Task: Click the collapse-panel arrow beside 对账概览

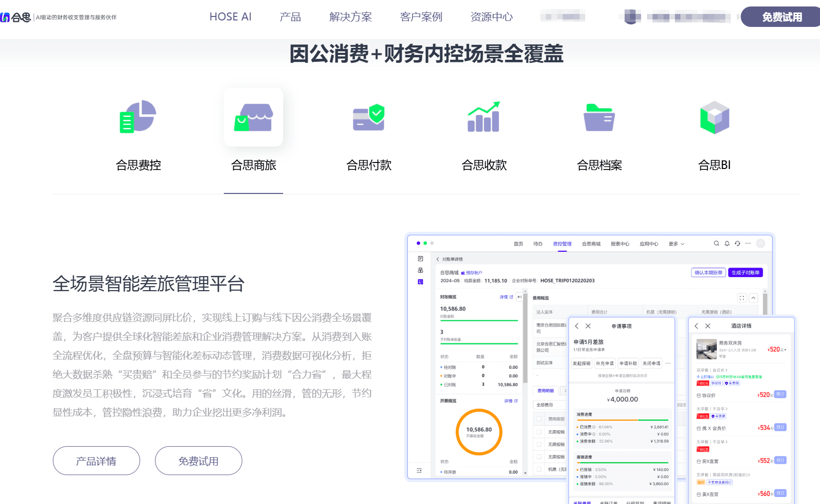Action: click(519, 297)
